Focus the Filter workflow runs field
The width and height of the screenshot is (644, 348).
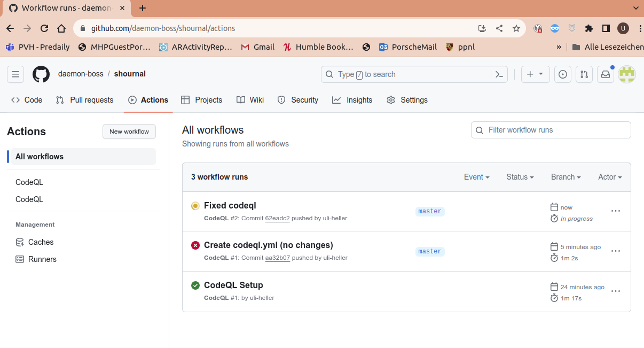tap(555, 130)
